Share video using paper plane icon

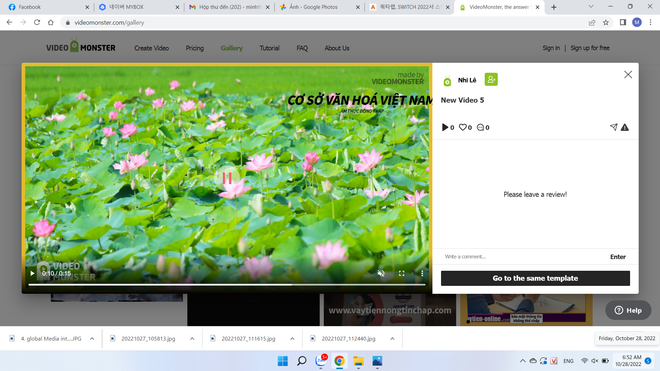614,127
